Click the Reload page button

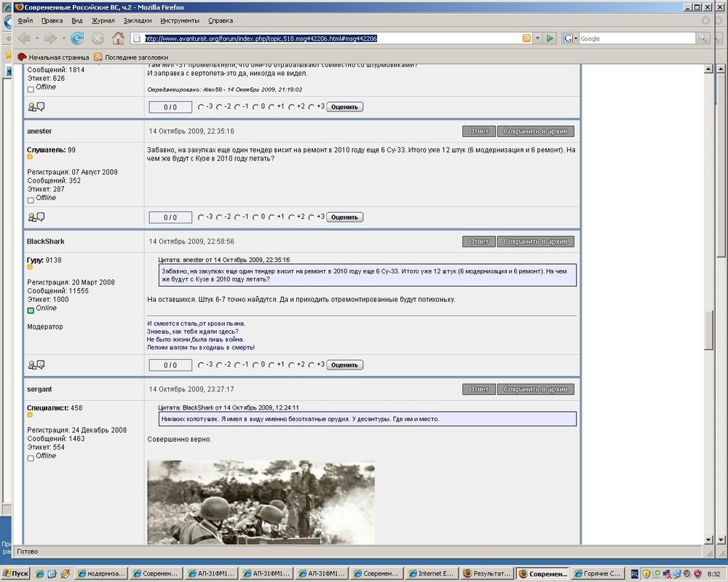pos(77,39)
